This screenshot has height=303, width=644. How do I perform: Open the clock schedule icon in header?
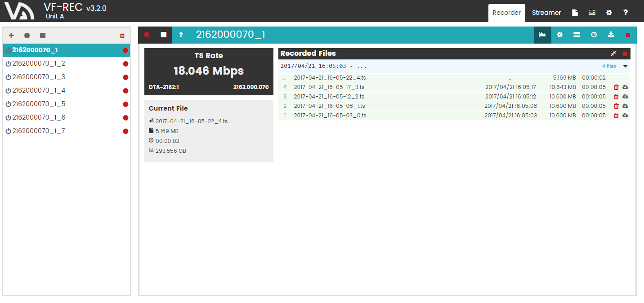594,35
